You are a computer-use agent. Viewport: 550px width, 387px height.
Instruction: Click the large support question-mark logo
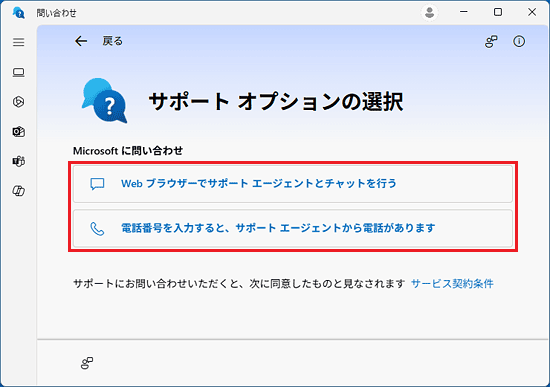[x=105, y=101]
